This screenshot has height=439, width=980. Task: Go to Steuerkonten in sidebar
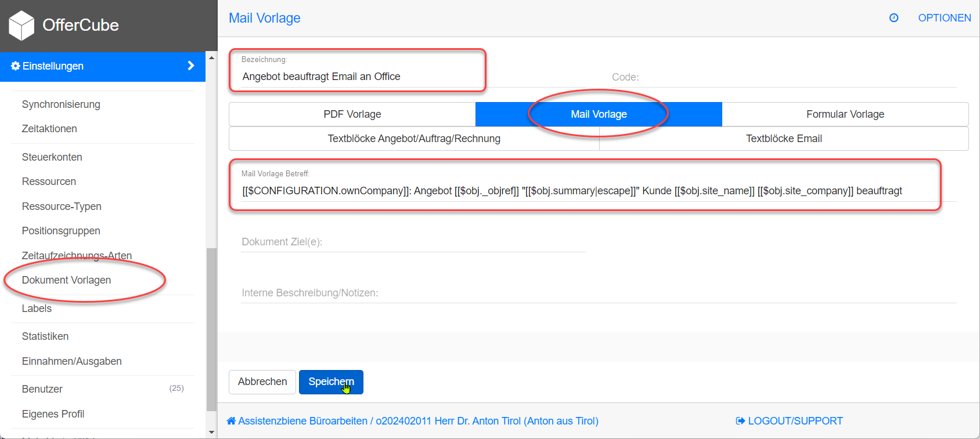52,157
